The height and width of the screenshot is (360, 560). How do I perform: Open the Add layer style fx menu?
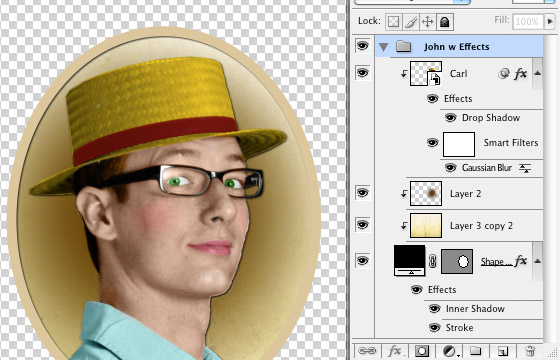coord(395,351)
